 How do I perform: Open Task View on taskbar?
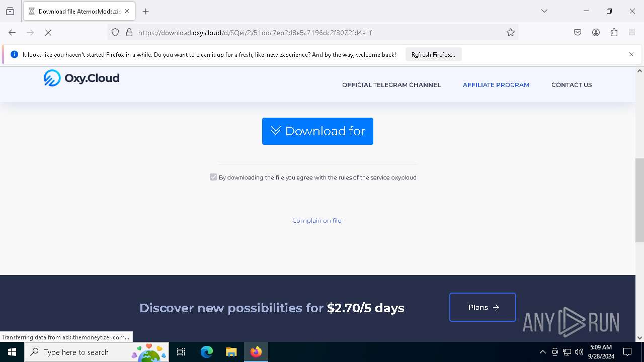pyautogui.click(x=181, y=352)
